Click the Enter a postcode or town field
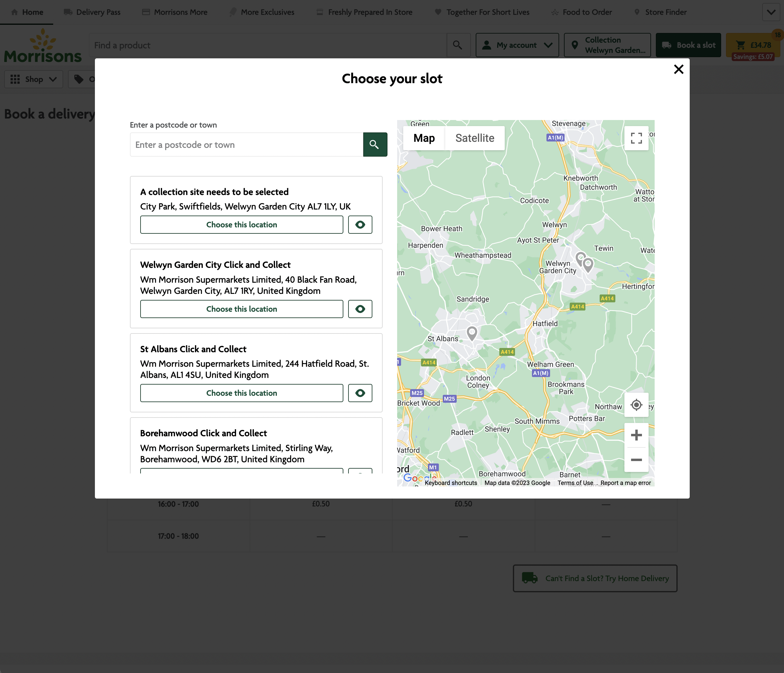The image size is (784, 673). [x=246, y=144]
